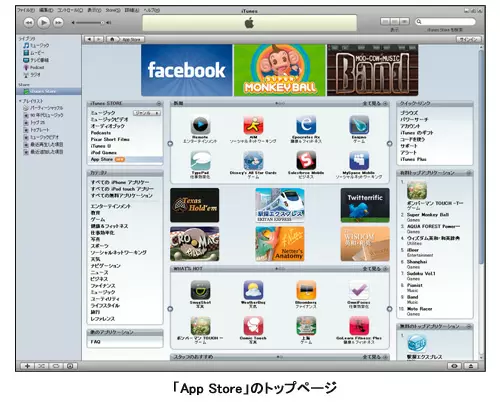Show previous page of What's Hot
Image resolution: width=500 pixels, height=404 pixels.
click(x=170, y=309)
